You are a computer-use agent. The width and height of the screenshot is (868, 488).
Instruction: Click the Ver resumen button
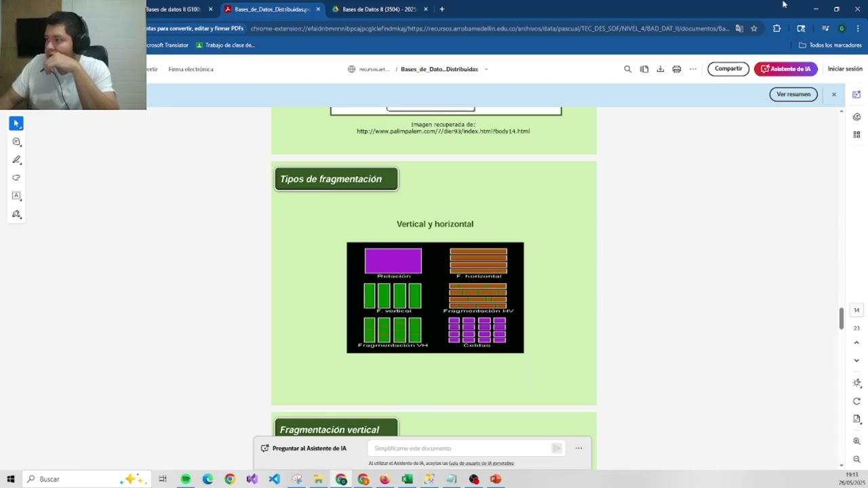(793, 94)
